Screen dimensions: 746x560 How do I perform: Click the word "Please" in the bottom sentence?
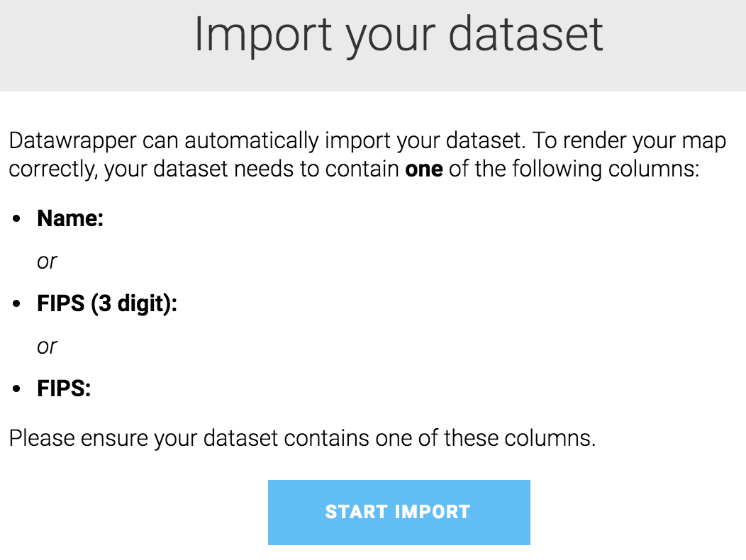tap(43, 438)
